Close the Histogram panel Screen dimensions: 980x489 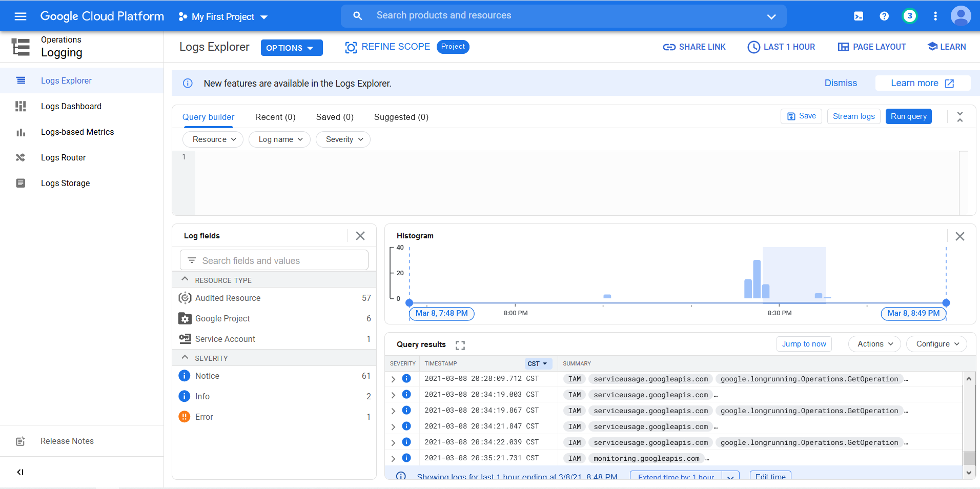pyautogui.click(x=960, y=236)
